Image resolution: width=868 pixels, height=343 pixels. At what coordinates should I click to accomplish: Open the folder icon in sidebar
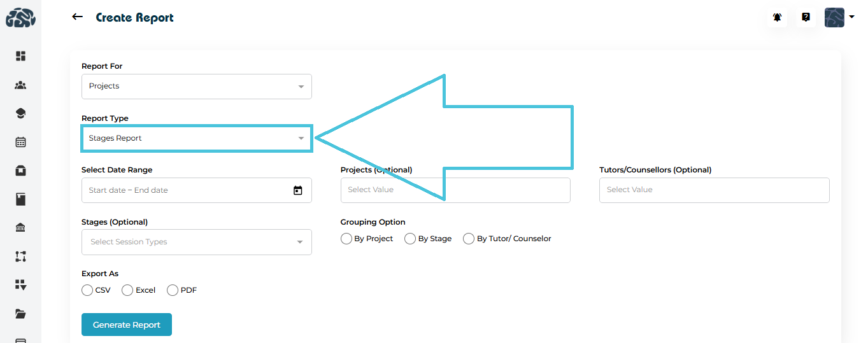(20, 314)
